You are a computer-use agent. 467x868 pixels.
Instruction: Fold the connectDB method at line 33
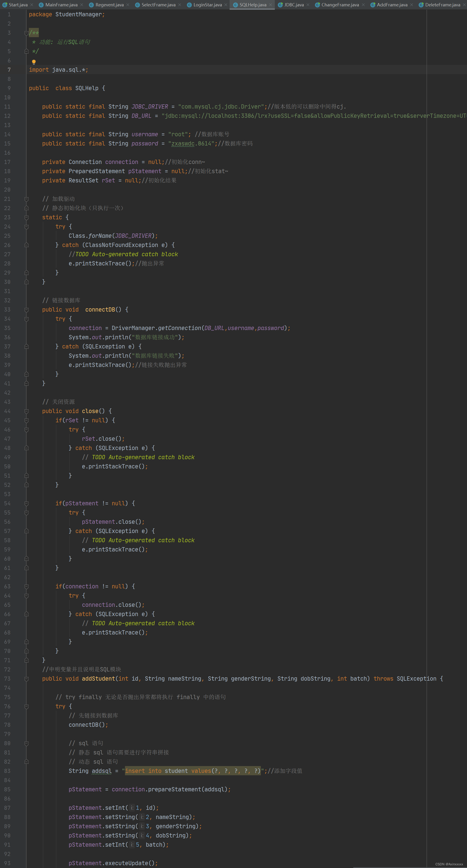(26, 310)
